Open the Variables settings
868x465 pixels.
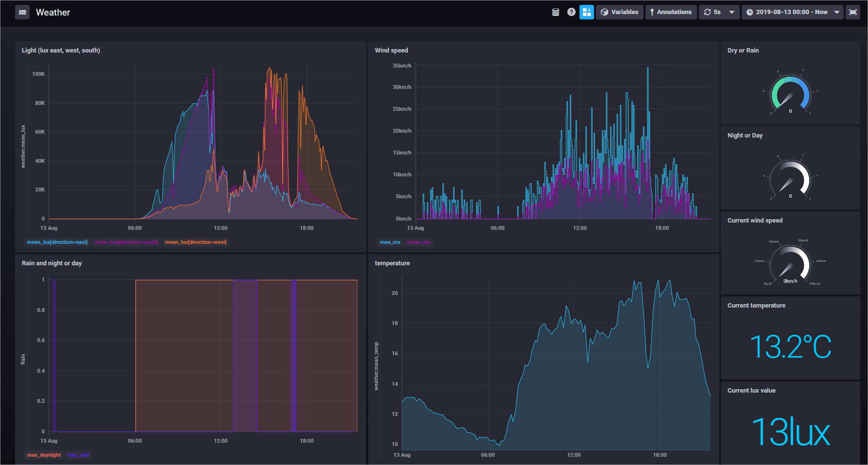(x=619, y=12)
